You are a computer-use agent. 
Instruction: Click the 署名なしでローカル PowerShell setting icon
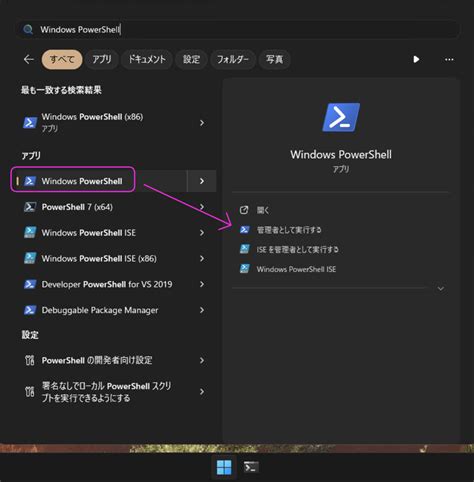(x=30, y=392)
